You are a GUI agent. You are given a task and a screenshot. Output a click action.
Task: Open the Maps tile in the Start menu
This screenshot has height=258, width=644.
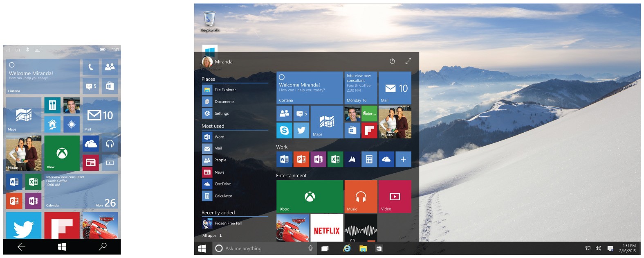click(x=327, y=122)
